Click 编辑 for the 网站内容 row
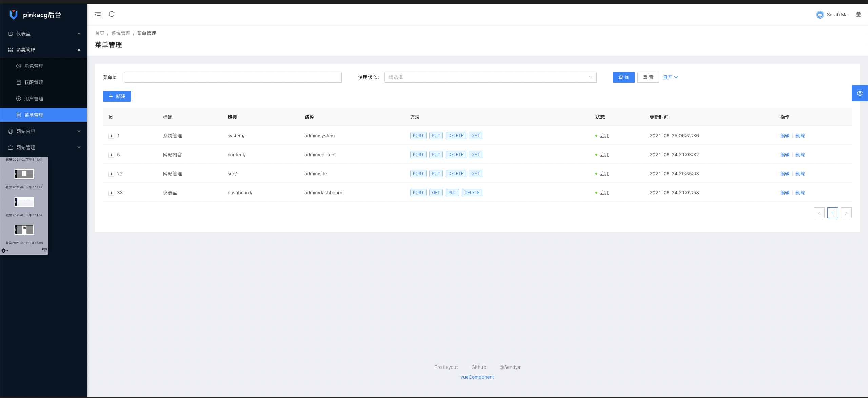The width and height of the screenshot is (868, 398). 785,155
